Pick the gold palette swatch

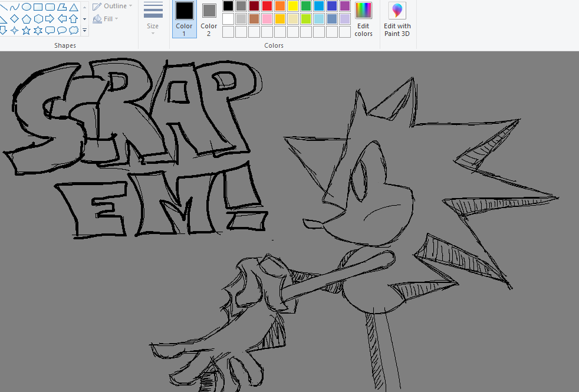coord(280,19)
